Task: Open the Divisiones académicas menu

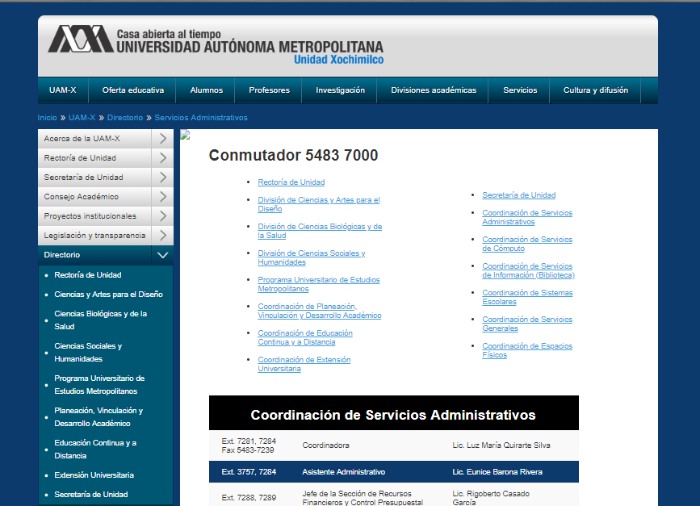Action: pos(433,90)
